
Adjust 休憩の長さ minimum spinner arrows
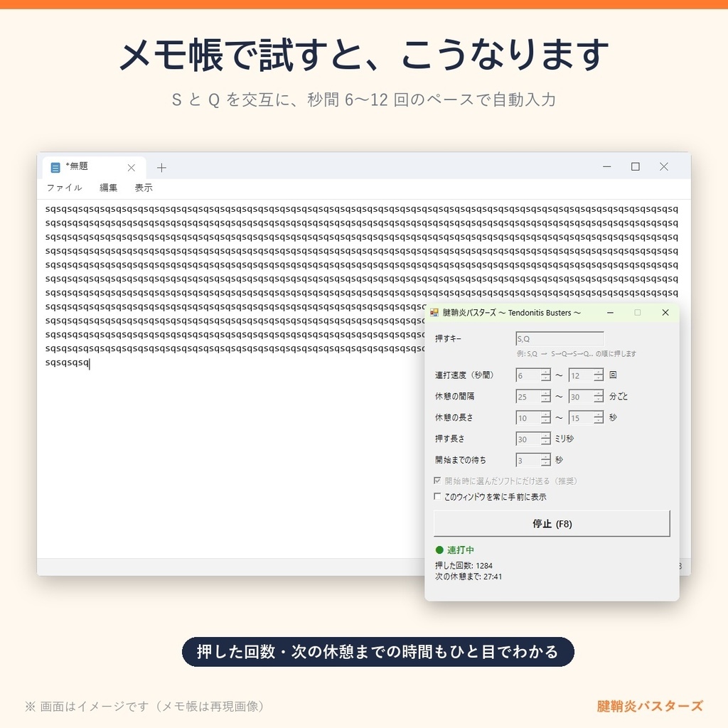(545, 418)
